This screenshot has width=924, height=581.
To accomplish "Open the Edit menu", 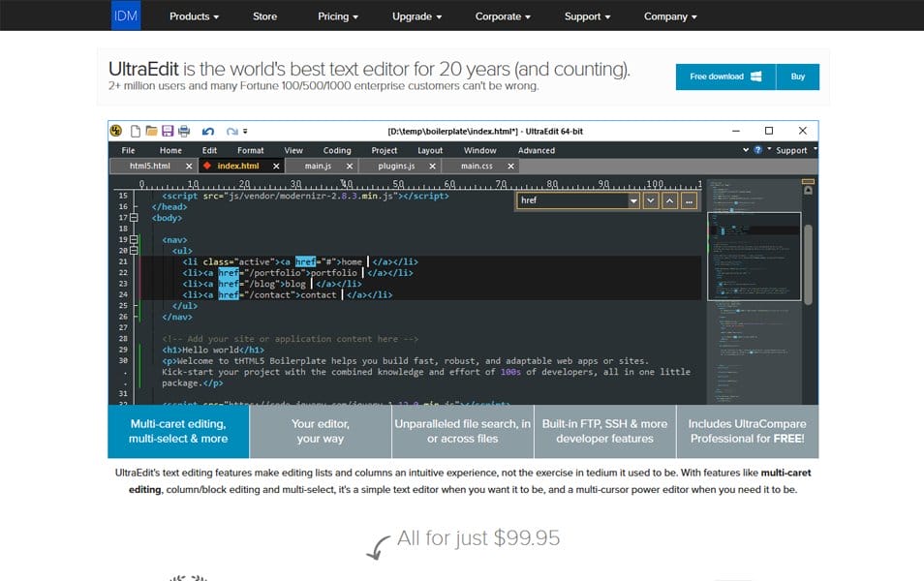I will tap(209, 150).
